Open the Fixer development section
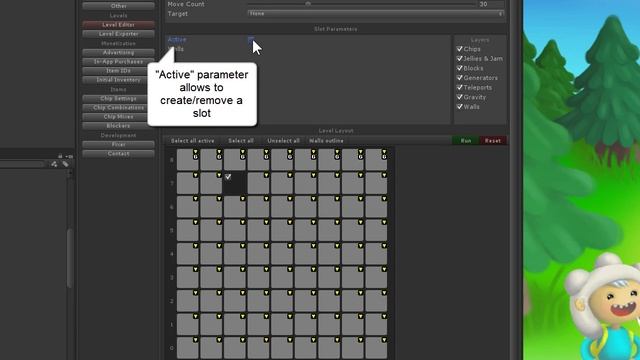640x360 pixels. 118,144
